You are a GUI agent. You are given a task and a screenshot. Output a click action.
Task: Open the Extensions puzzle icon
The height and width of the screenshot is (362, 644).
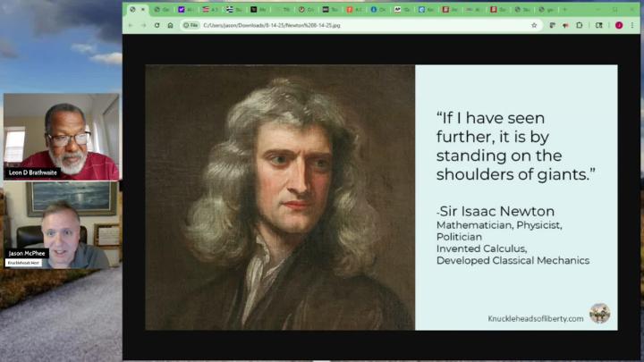coord(579,25)
